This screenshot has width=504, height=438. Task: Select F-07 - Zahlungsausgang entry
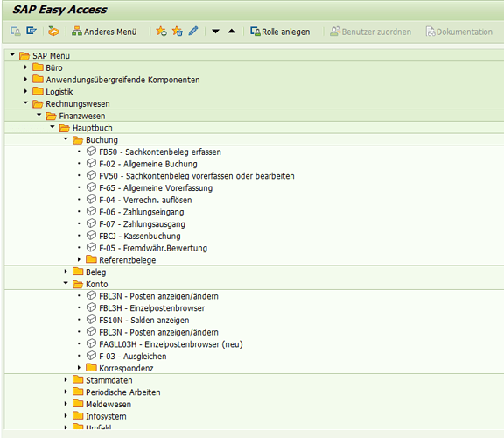[x=142, y=224]
